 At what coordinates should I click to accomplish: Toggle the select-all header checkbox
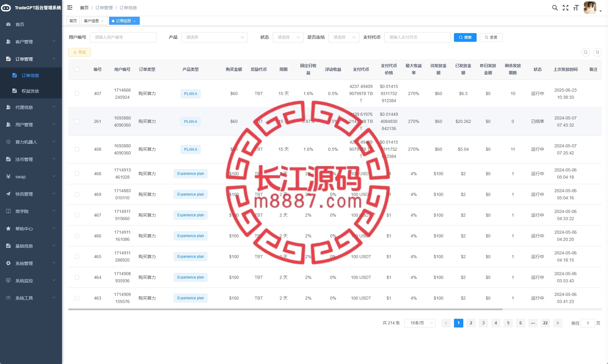point(77,69)
